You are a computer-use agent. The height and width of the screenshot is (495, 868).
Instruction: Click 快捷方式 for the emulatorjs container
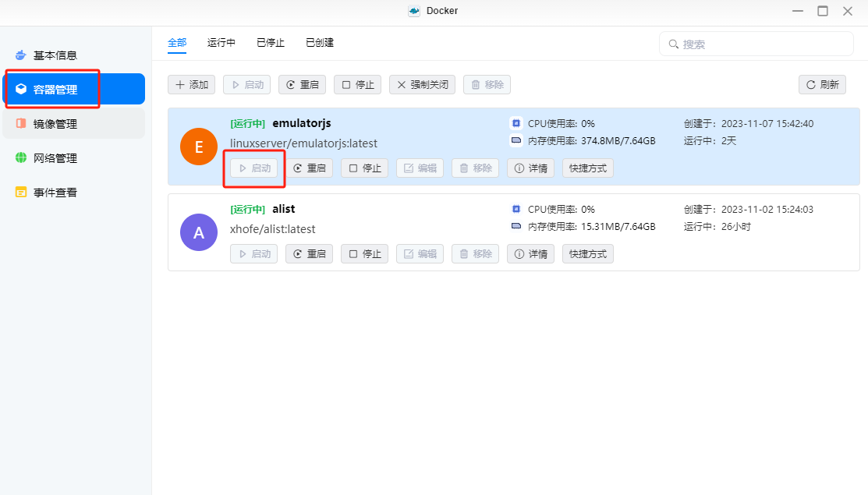(x=588, y=168)
